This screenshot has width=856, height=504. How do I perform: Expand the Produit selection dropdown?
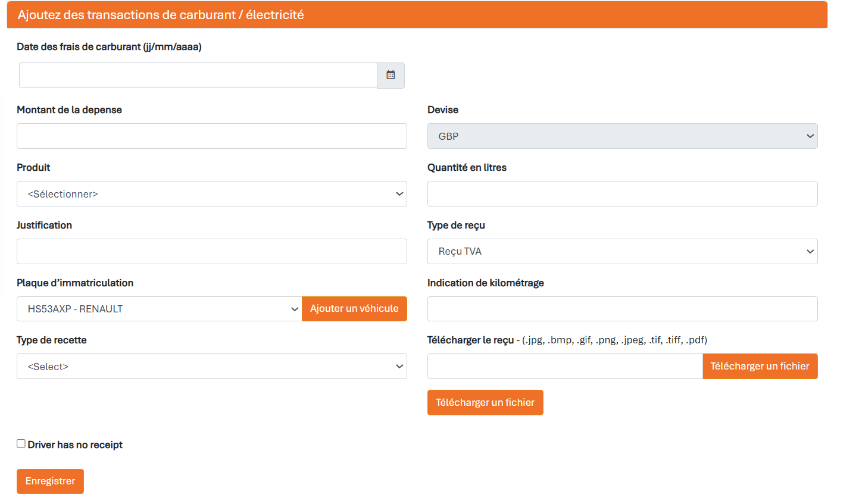pyautogui.click(x=212, y=194)
